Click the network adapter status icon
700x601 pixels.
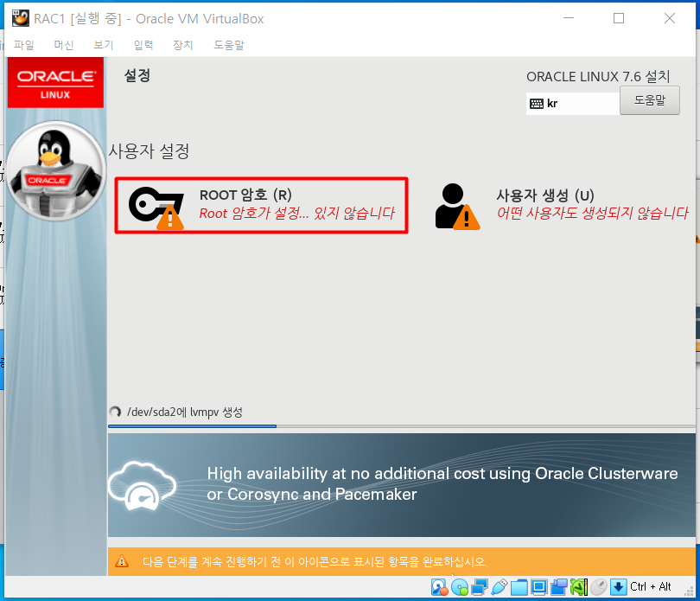[x=480, y=587]
